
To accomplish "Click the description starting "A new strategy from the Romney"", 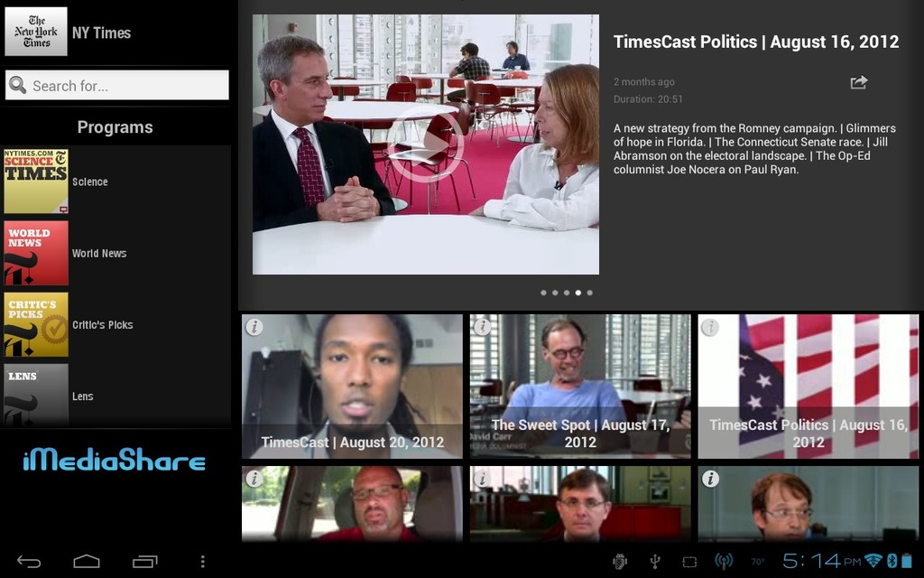I will tap(755, 149).
